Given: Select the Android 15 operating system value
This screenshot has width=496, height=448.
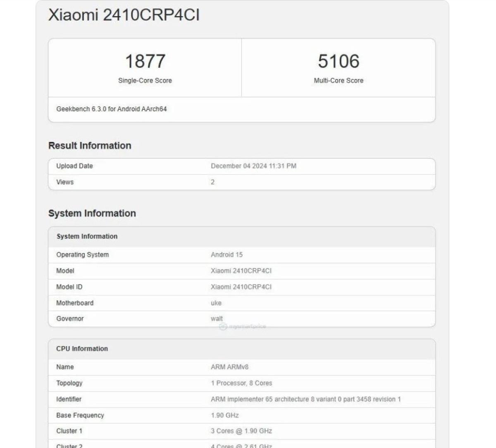Looking at the screenshot, I should tap(227, 255).
